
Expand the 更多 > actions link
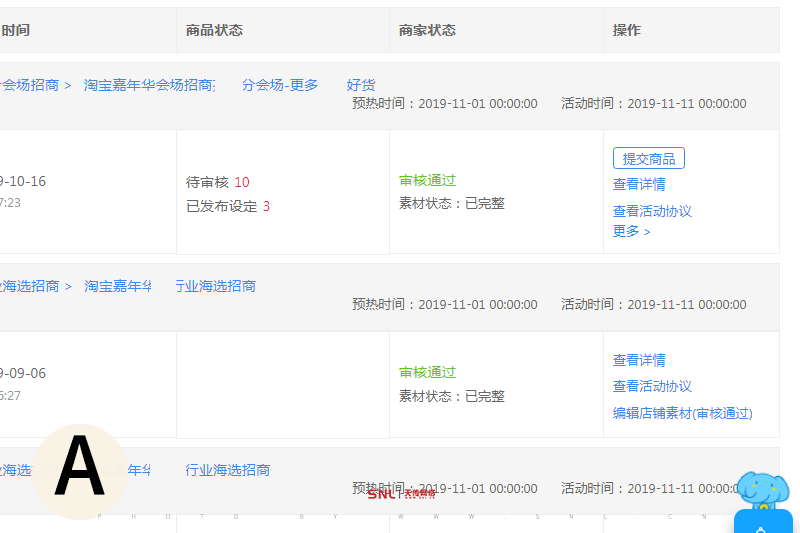[x=631, y=232]
